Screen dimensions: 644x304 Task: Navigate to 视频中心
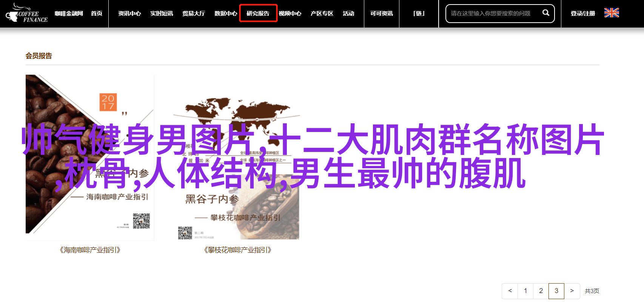(290, 14)
